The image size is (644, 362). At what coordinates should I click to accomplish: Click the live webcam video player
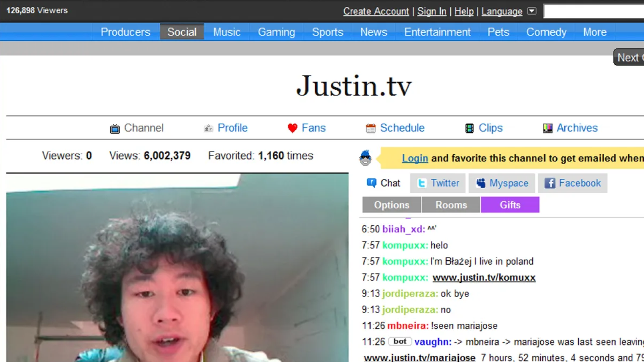178,268
